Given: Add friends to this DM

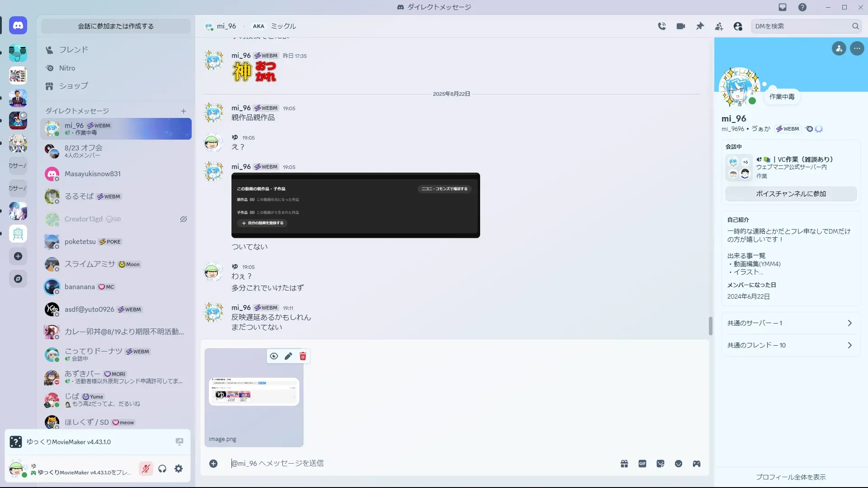Looking at the screenshot, I should [719, 26].
